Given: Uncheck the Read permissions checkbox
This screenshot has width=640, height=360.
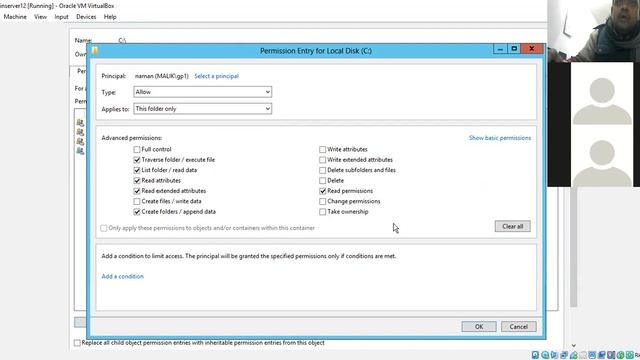Looking at the screenshot, I should (x=322, y=191).
